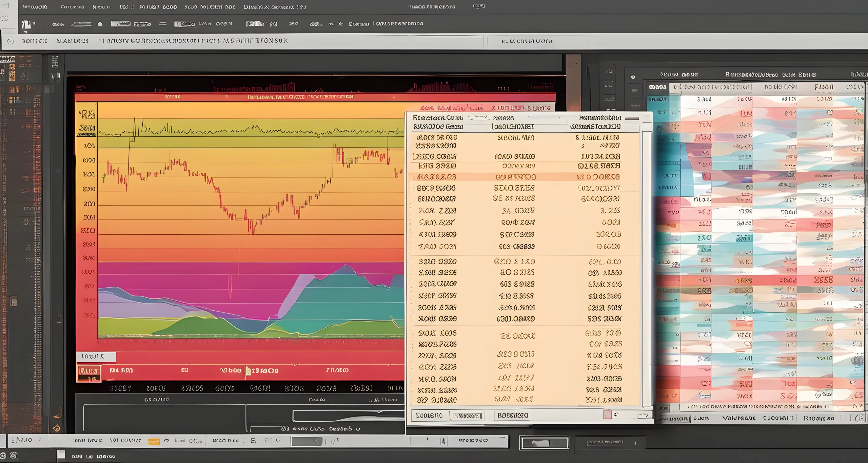The width and height of the screenshot is (868, 463).
Task: Click the second round icon in the bottom-left corner
Action: point(14,455)
